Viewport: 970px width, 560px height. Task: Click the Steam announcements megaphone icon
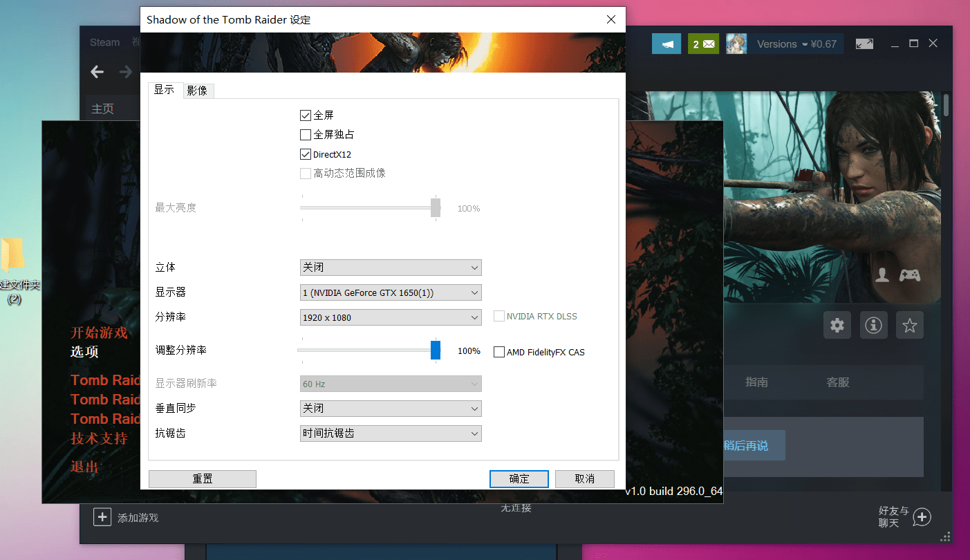click(666, 44)
